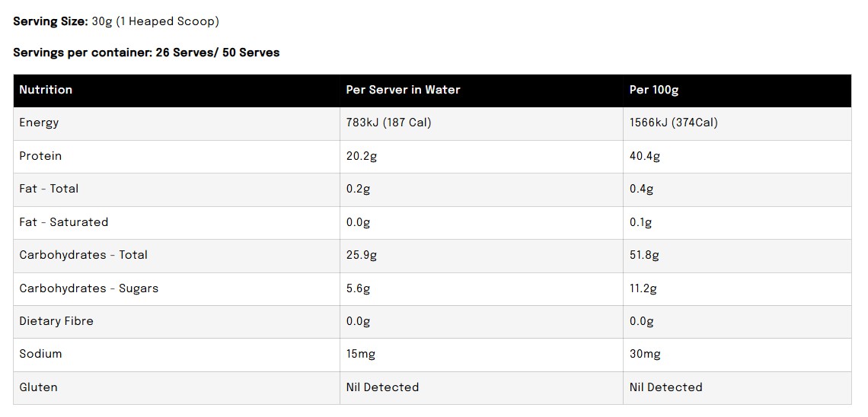The image size is (868, 417).
Task: Click the 51.8g carbohydrates value
Action: [x=644, y=256]
